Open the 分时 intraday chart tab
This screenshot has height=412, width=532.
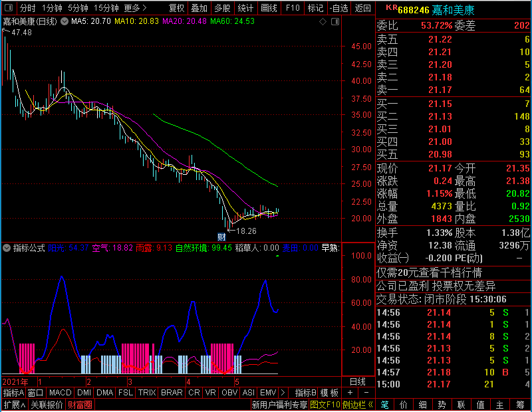tap(27, 8)
